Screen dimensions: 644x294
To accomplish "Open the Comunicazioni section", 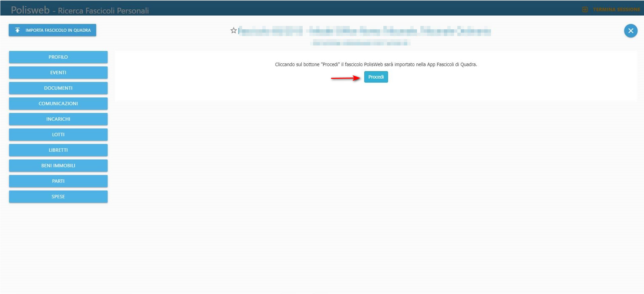I will [x=58, y=103].
